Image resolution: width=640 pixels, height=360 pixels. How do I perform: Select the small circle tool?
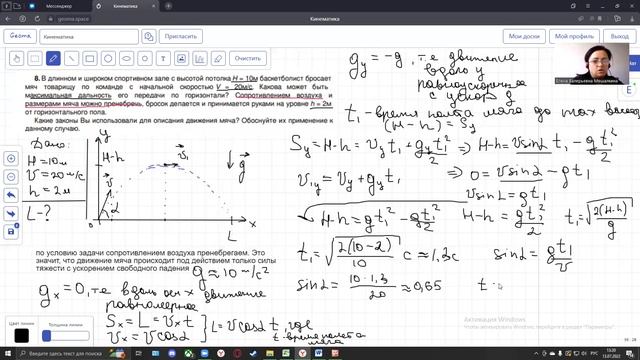coord(145,58)
